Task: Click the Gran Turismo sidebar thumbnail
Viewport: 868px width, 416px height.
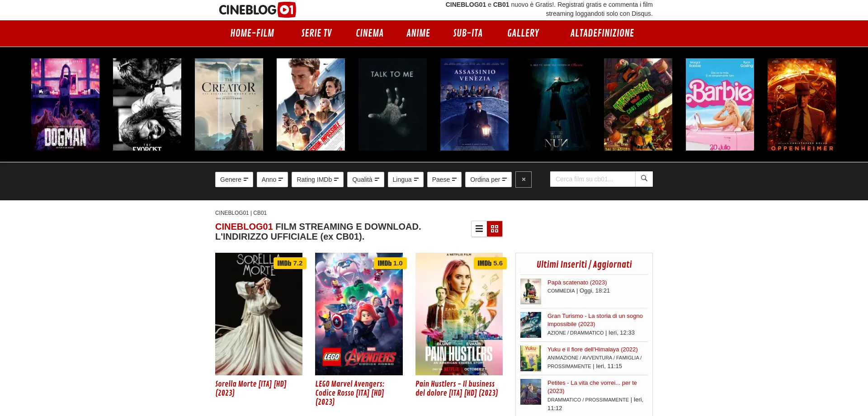Action: click(530, 325)
